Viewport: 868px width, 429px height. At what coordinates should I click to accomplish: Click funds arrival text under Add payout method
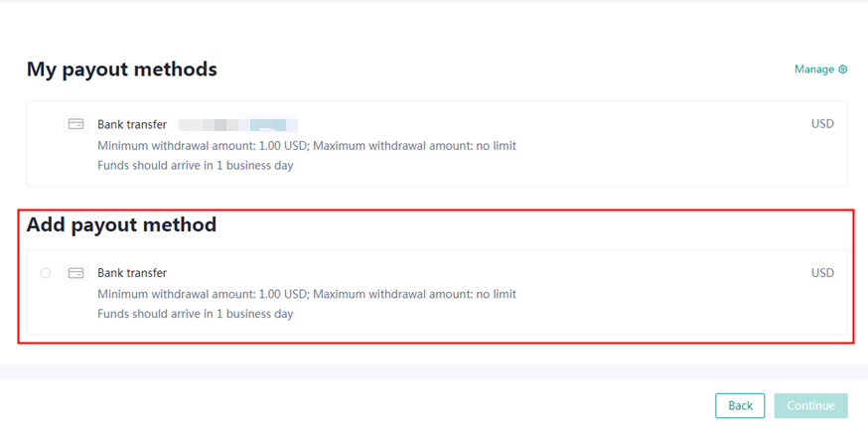pyautogui.click(x=196, y=315)
